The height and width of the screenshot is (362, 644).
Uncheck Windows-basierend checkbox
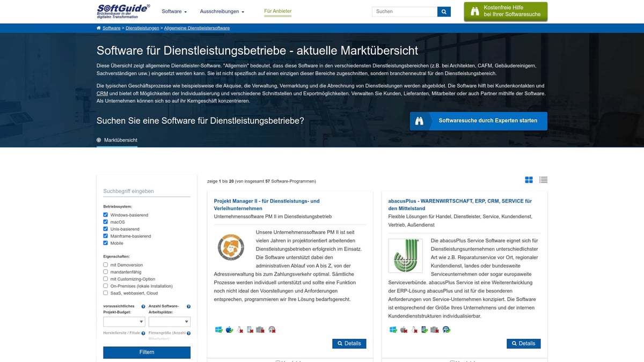[106, 215]
